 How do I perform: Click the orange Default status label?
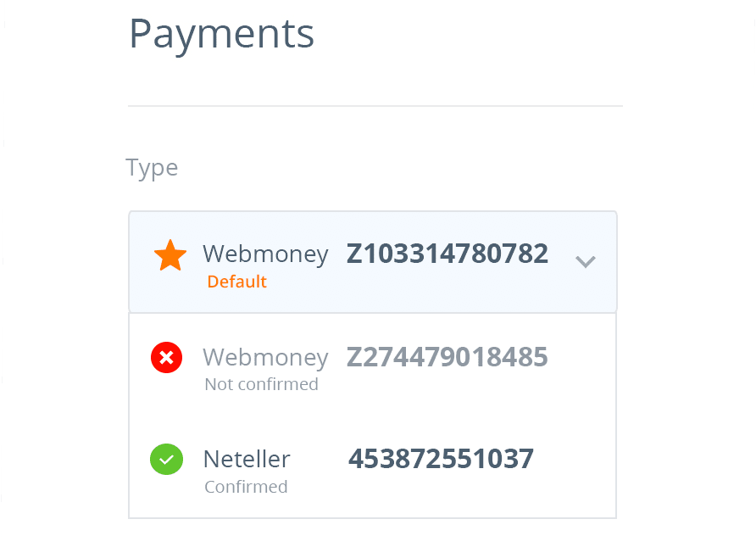pyautogui.click(x=237, y=282)
